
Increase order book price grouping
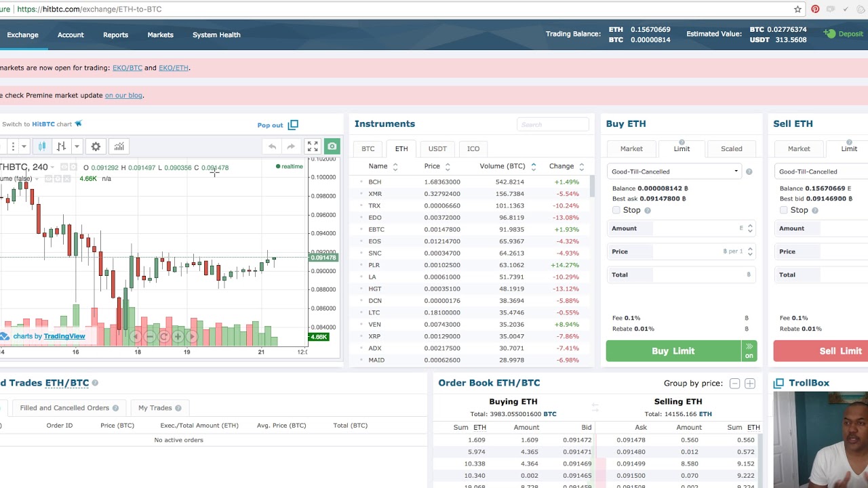(749, 384)
